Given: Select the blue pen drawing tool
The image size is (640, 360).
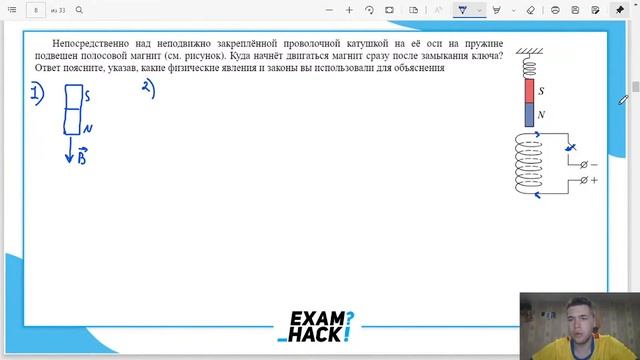Looking at the screenshot, I should click(462, 10).
